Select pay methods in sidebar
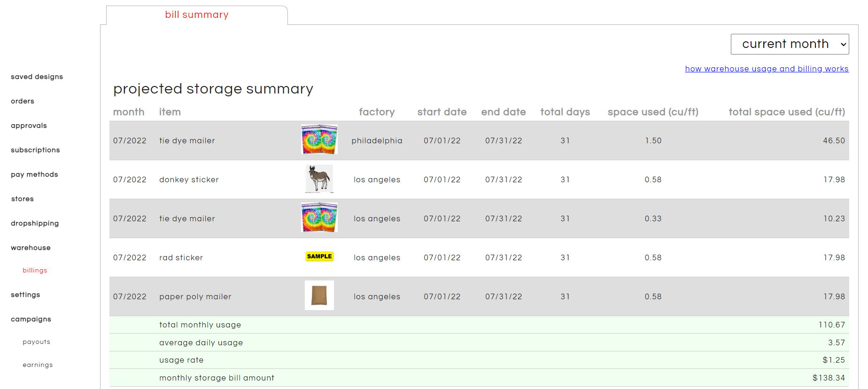The height and width of the screenshot is (389, 868). [34, 174]
